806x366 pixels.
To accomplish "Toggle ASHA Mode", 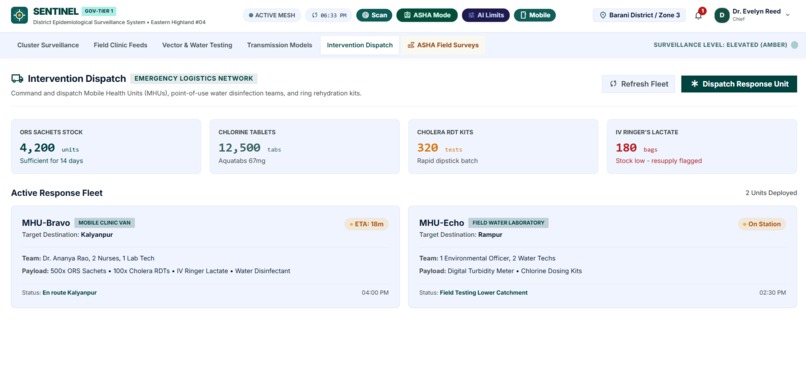I will (x=427, y=15).
